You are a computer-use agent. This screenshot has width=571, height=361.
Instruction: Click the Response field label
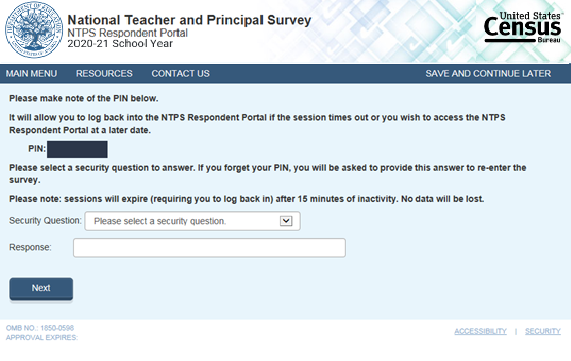click(30, 247)
